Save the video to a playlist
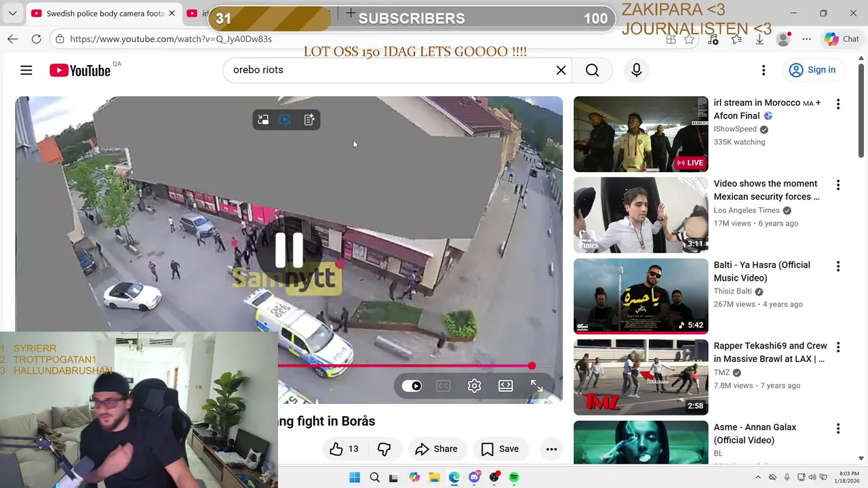This screenshot has width=868, height=488. click(500, 449)
